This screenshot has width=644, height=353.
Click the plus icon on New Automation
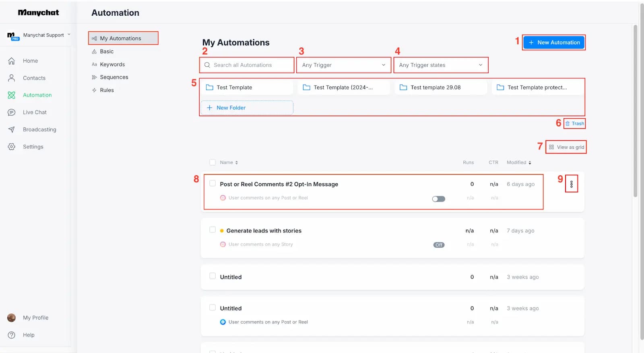(x=531, y=43)
